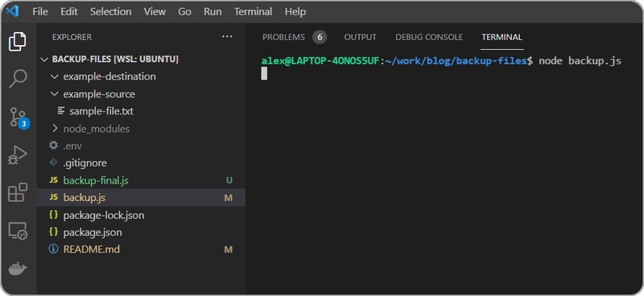Open the Explorer view icon
The image size is (644, 296).
point(17,42)
